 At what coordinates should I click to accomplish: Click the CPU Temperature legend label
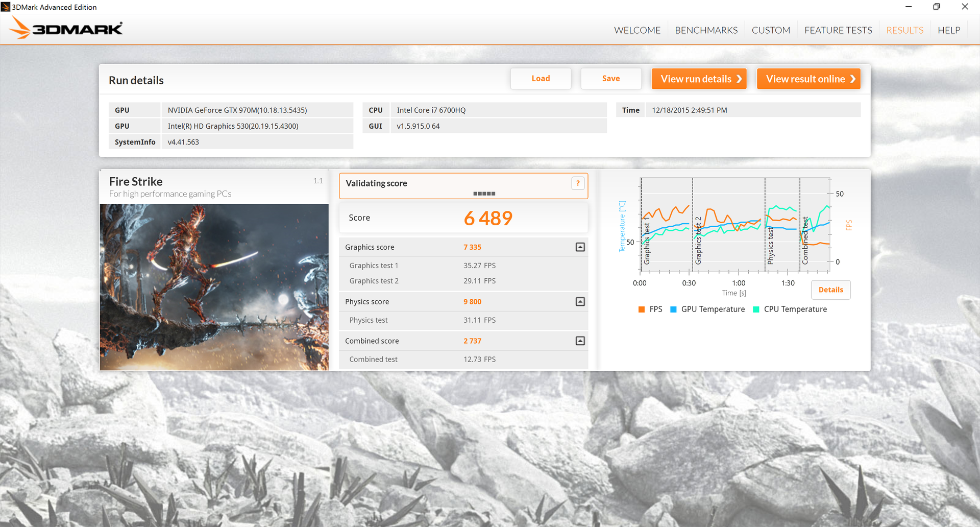(795, 309)
